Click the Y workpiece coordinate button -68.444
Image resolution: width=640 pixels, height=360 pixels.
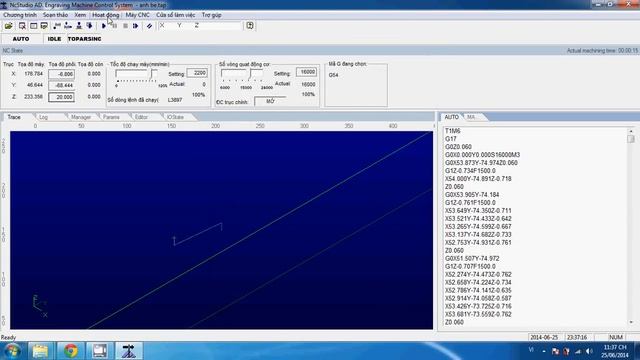click(x=62, y=85)
